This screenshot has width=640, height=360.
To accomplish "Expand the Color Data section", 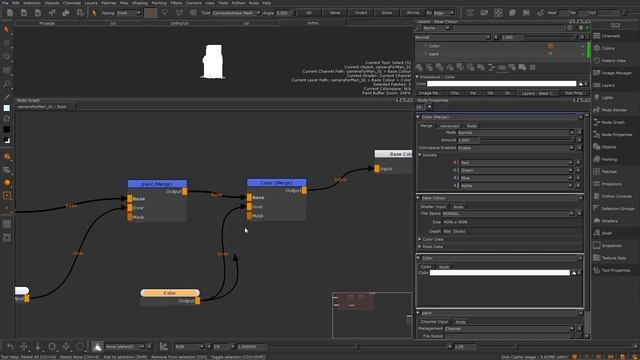I will (420, 239).
